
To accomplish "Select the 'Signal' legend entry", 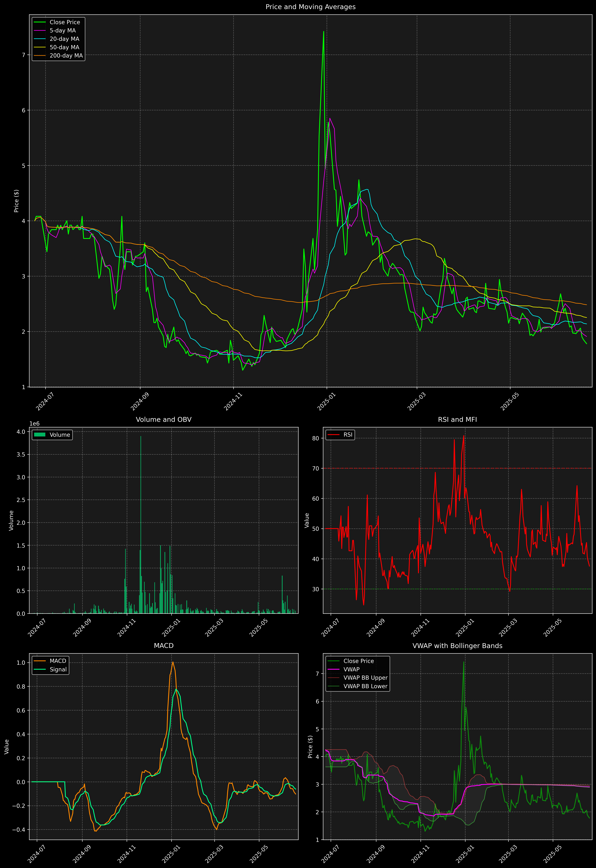I will (58, 669).
